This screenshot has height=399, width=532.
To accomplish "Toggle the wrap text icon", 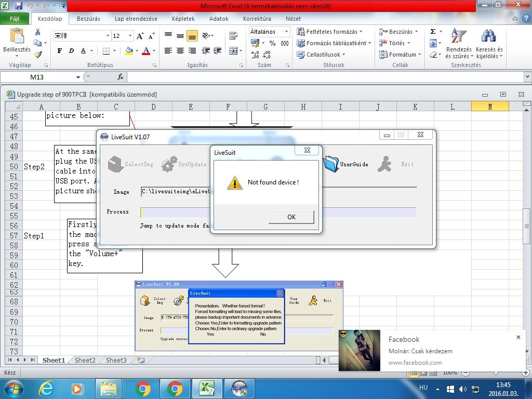I will pyautogui.click(x=233, y=35).
